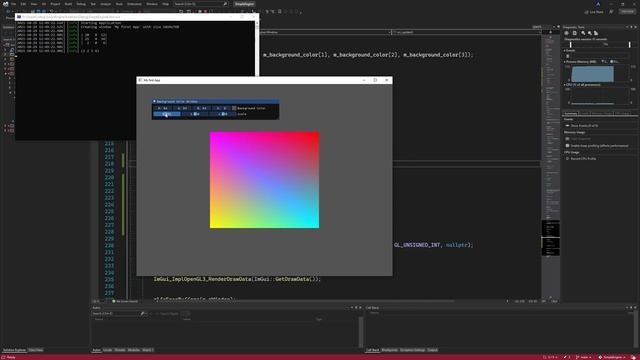Switch to the Call Stack tab

point(373,350)
